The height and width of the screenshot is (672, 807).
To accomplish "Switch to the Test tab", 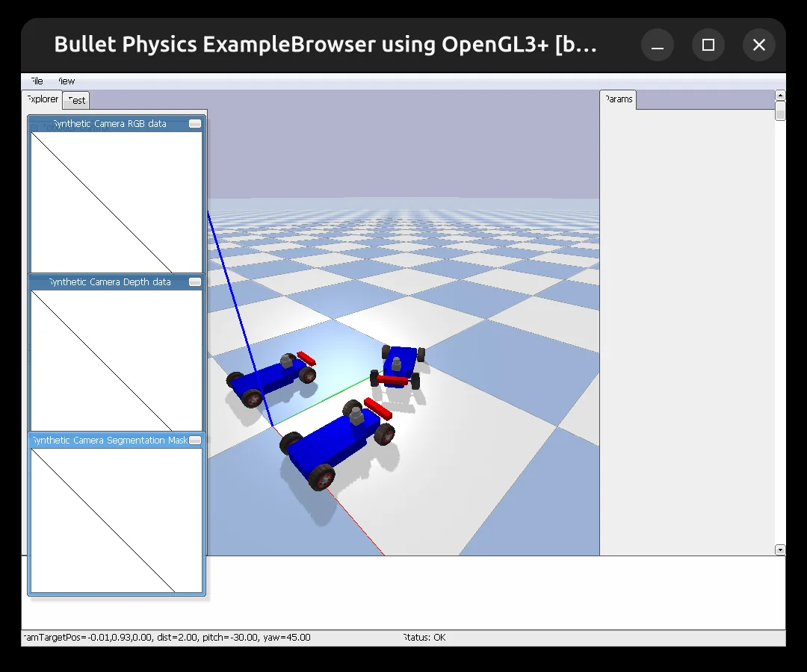I will tap(76, 100).
